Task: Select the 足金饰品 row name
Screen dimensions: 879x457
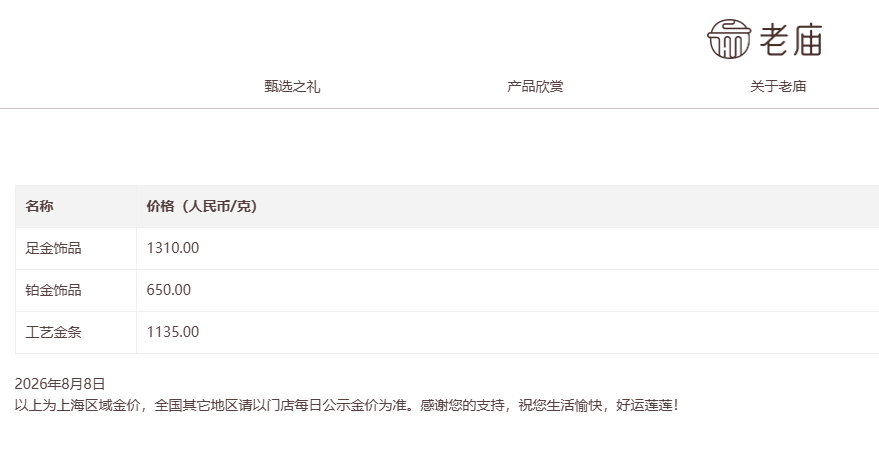Action: tap(53, 248)
